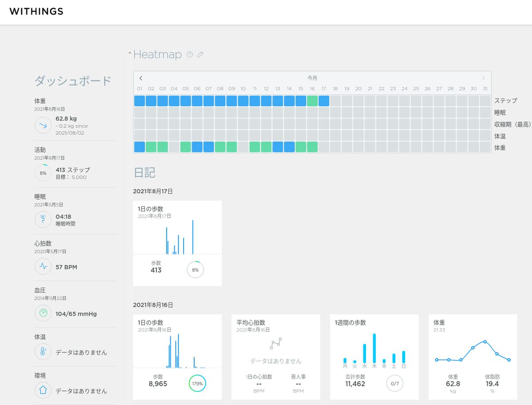Image resolution: width=532 pixels, height=405 pixels.
Task: Click the 11,462 total steps value
Action: [355, 384]
